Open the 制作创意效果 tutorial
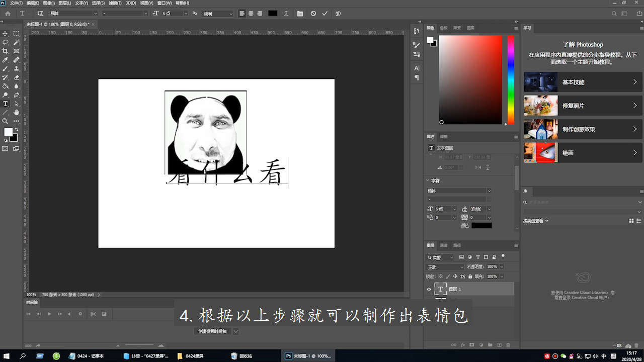644x362 pixels. [583, 129]
